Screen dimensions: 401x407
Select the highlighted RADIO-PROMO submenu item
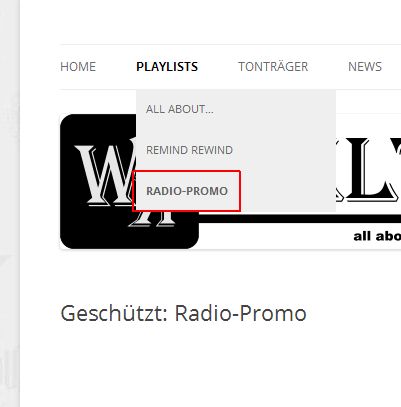(x=187, y=191)
